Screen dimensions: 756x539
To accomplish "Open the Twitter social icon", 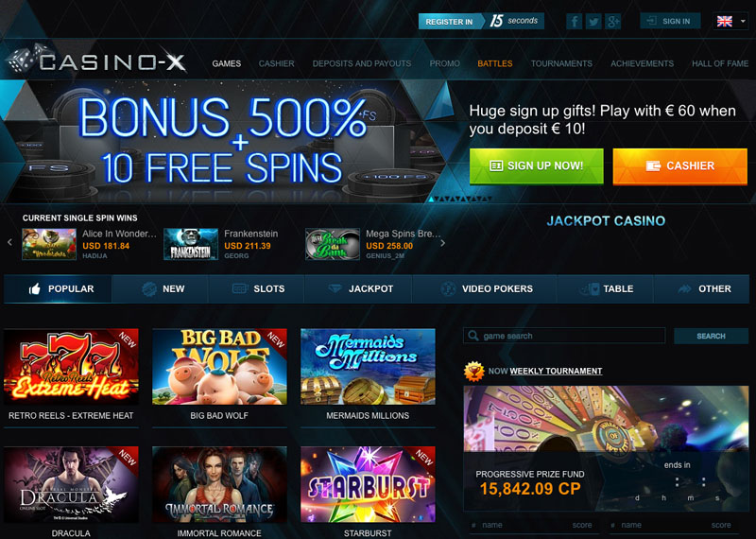I will (x=593, y=21).
